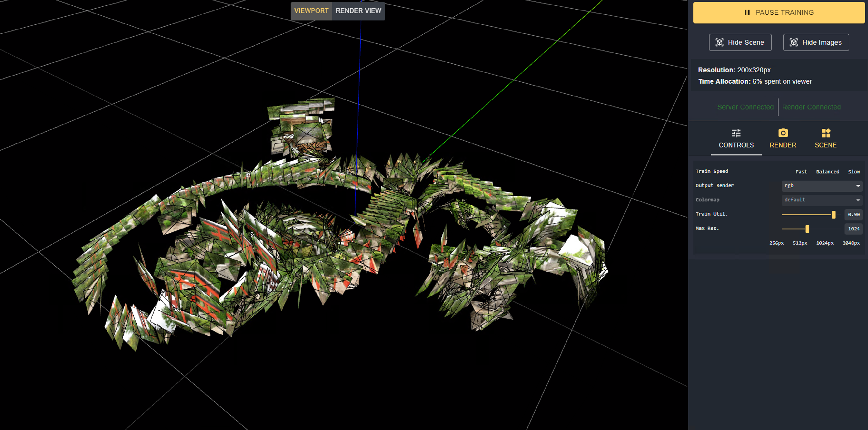Click the Train Util. slider handle
The height and width of the screenshot is (430, 868).
[833, 215]
